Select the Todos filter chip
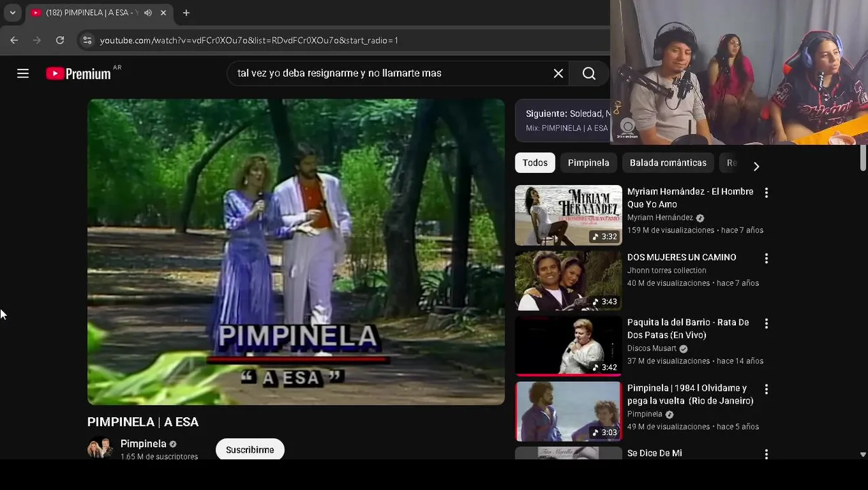The height and width of the screenshot is (490, 868). (535, 163)
